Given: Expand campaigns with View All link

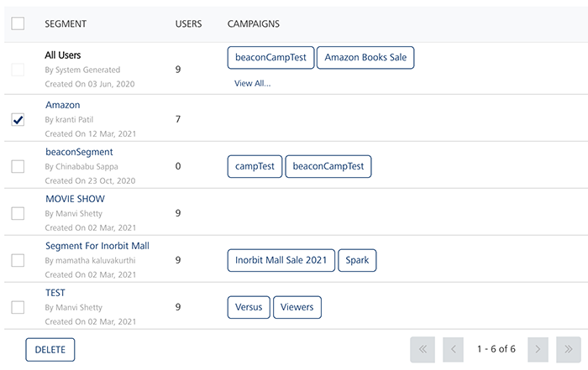Looking at the screenshot, I should [253, 83].
